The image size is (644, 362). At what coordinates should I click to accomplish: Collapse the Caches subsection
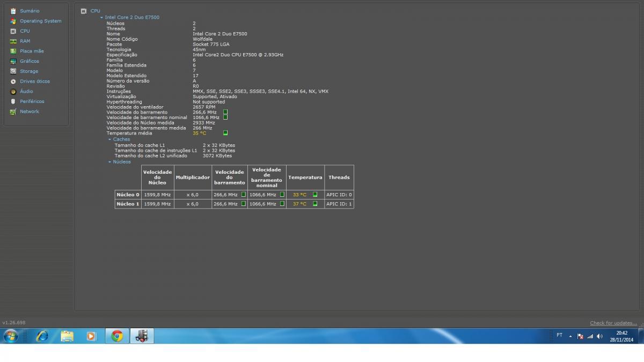coord(109,139)
